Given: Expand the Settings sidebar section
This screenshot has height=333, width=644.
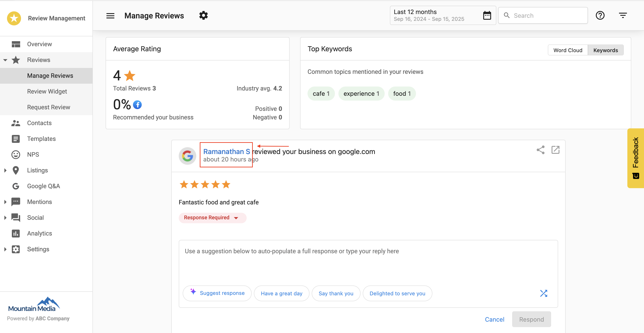Looking at the screenshot, I should [5, 249].
